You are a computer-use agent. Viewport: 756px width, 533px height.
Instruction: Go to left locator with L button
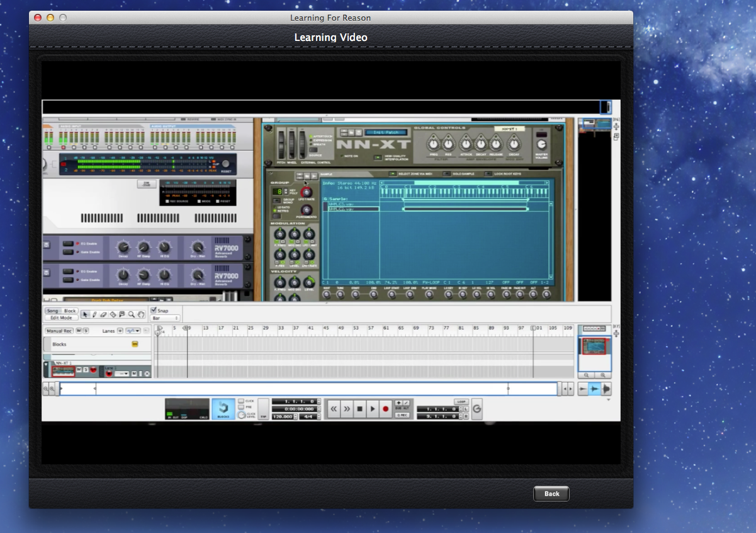pos(465,409)
